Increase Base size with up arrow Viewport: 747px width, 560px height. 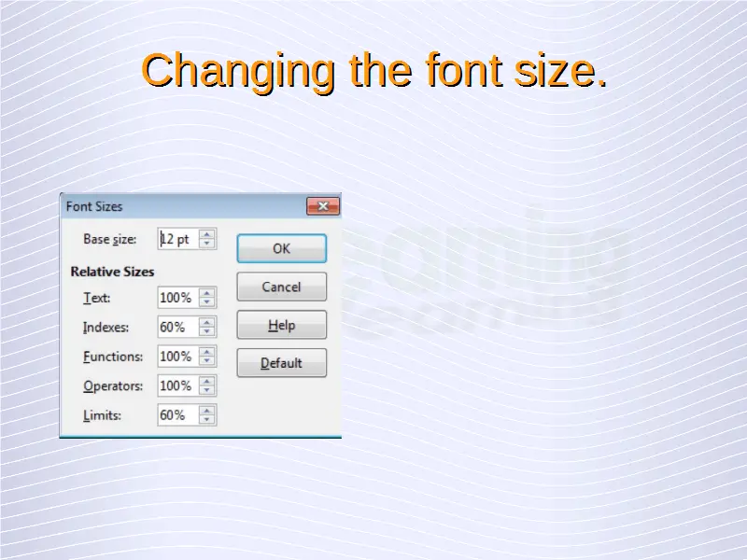click(x=207, y=234)
